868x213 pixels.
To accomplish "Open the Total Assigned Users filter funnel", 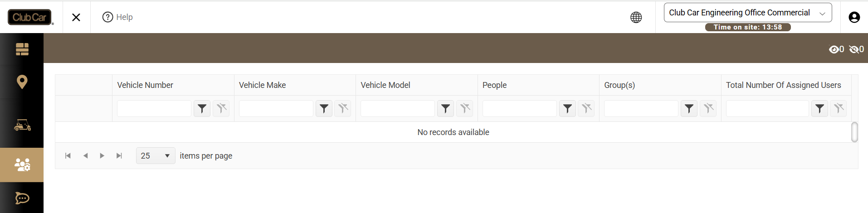I will coord(820,109).
